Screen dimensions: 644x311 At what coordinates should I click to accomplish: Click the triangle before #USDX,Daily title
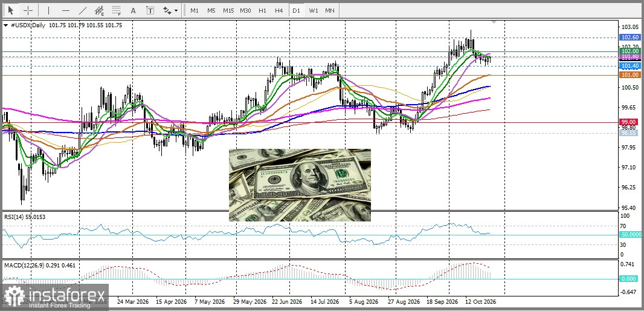tap(5, 25)
